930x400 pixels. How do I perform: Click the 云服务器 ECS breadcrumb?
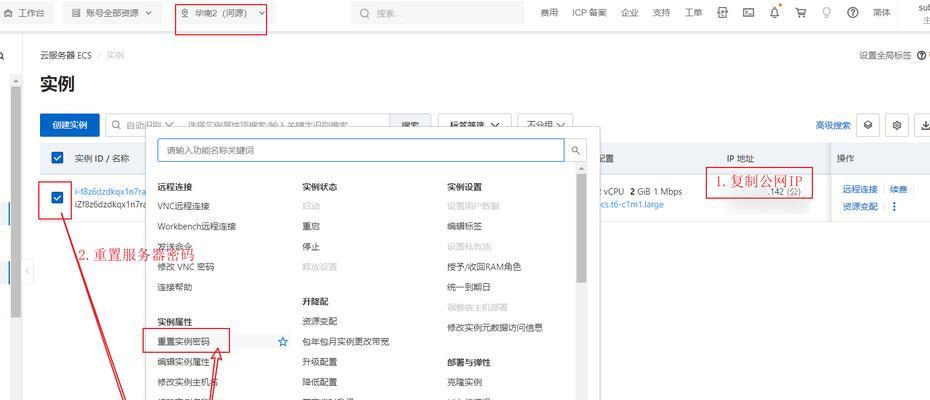click(x=66, y=55)
